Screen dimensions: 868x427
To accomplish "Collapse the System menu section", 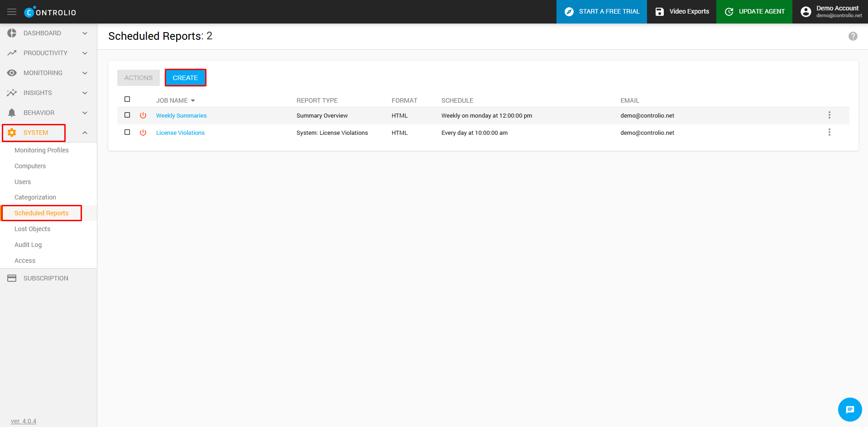I will [x=84, y=133].
